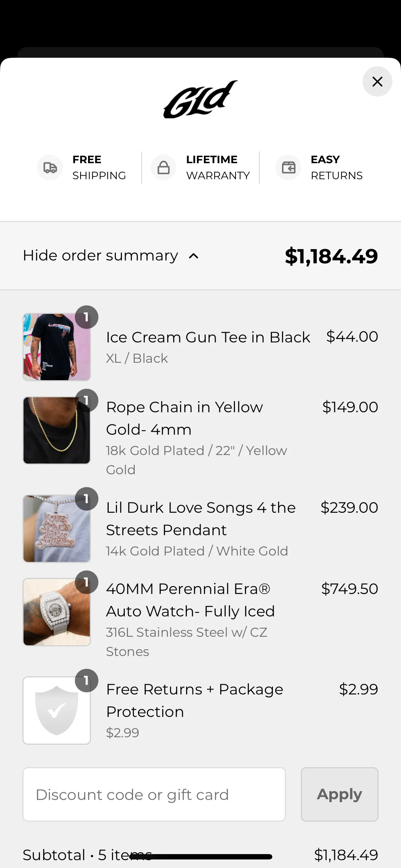Tap the package protection shield icon
This screenshot has height=868, width=401.
click(57, 711)
